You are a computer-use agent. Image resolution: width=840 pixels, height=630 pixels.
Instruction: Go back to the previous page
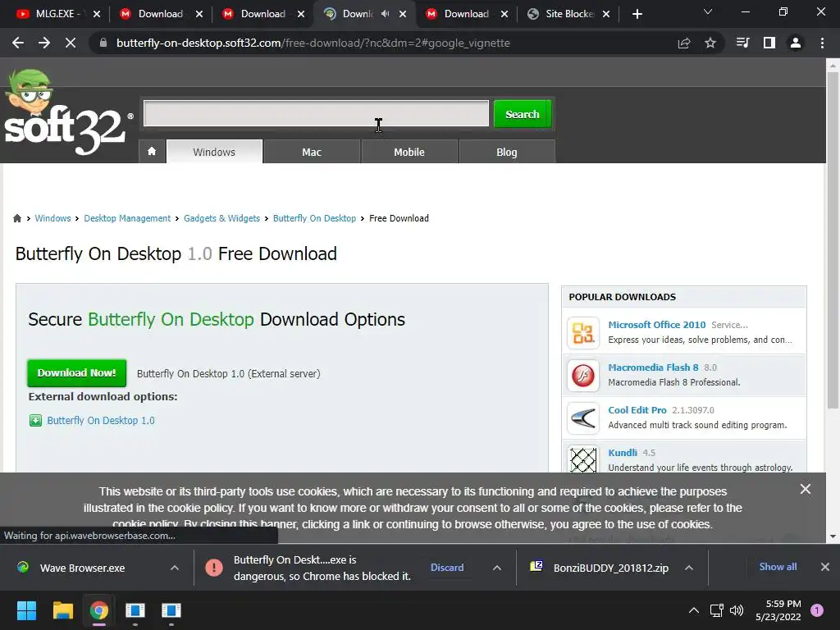18,43
